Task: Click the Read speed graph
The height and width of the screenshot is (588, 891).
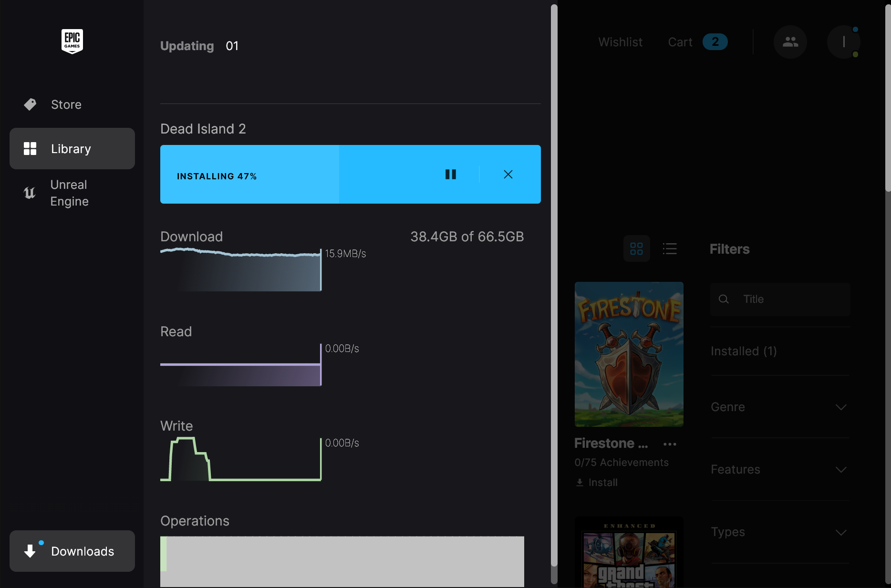Action: coord(241,365)
